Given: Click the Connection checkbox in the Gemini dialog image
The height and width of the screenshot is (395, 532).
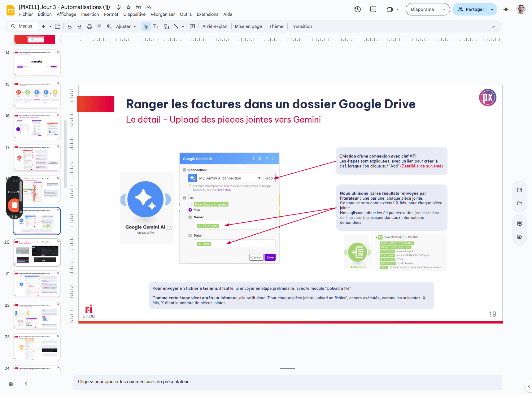Looking at the screenshot, I should coord(185,170).
